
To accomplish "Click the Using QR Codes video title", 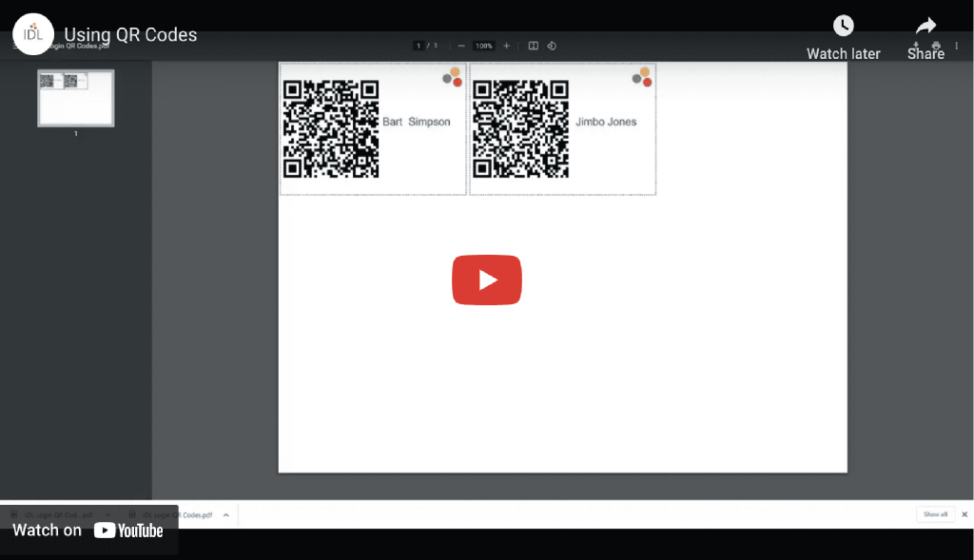I will point(130,34).
